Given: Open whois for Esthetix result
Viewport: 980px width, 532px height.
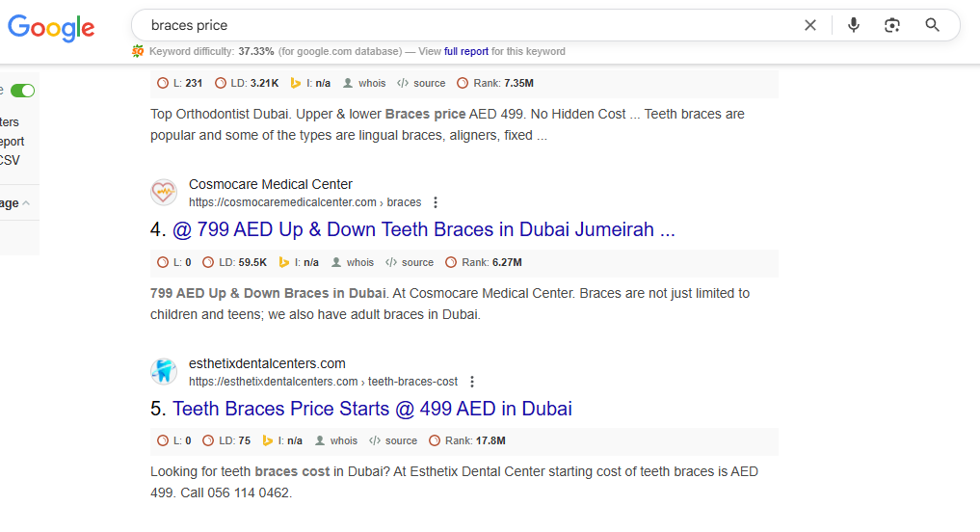Looking at the screenshot, I should click(336, 440).
